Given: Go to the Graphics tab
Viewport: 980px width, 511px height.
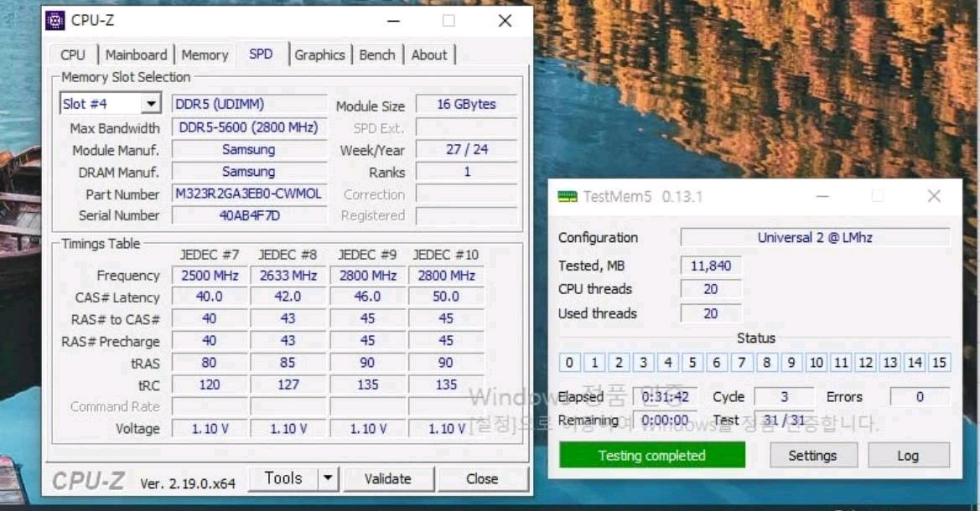Looking at the screenshot, I should 319,55.
